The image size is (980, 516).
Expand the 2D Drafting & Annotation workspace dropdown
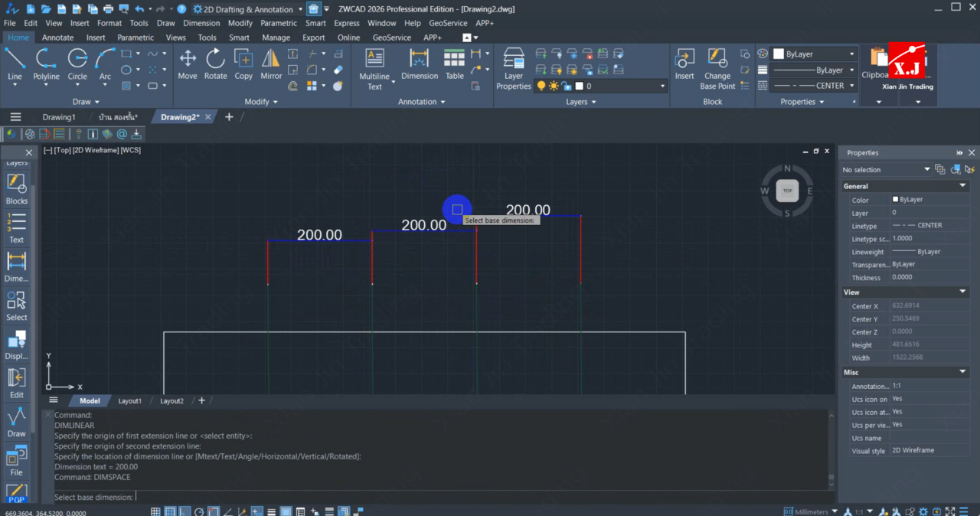(300, 9)
